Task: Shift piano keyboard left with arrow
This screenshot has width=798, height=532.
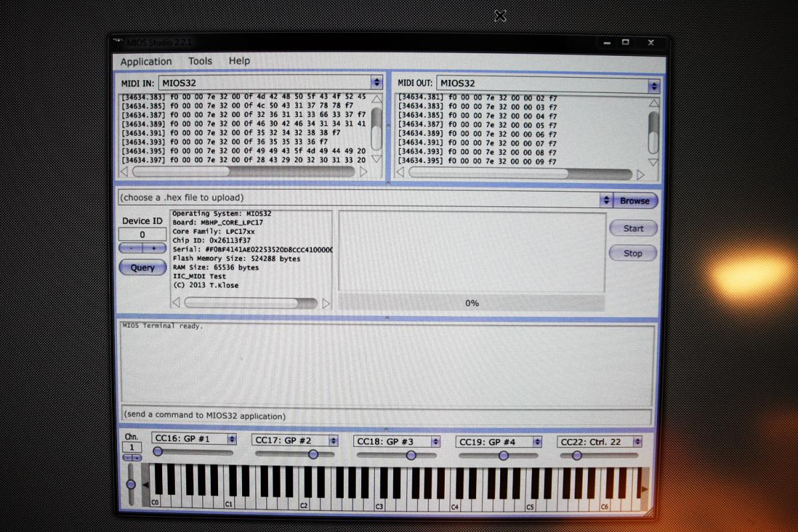Action: pos(146,485)
